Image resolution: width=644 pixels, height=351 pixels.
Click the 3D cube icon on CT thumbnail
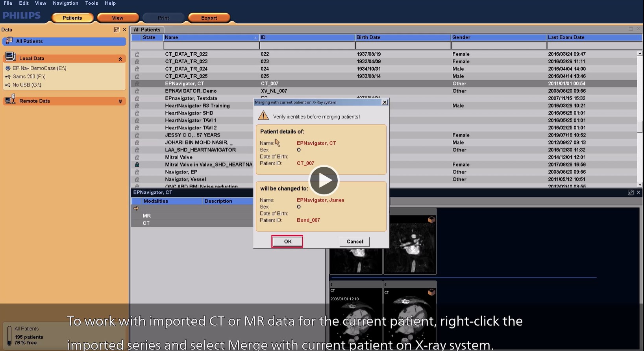(x=431, y=292)
